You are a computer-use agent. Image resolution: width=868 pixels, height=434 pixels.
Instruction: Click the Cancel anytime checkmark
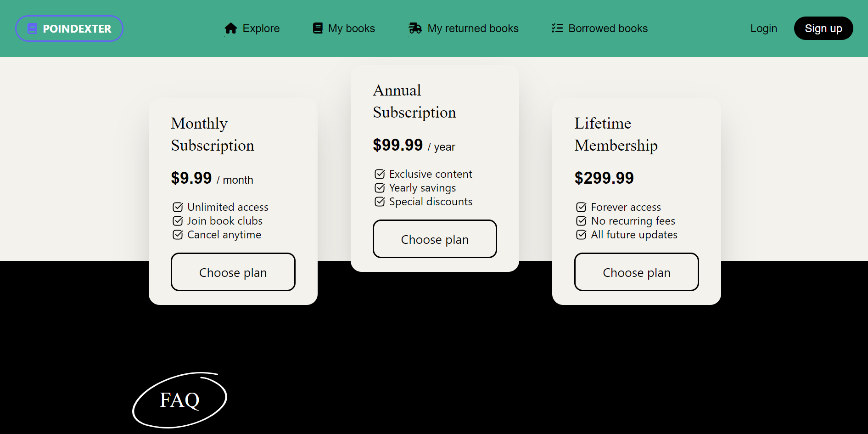(178, 235)
